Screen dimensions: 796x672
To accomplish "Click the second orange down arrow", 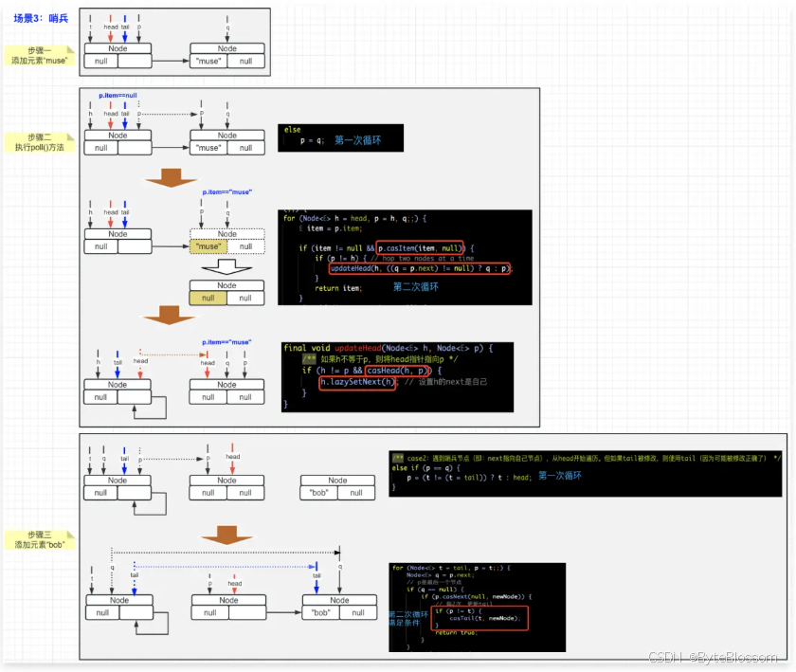I will pos(169,315).
